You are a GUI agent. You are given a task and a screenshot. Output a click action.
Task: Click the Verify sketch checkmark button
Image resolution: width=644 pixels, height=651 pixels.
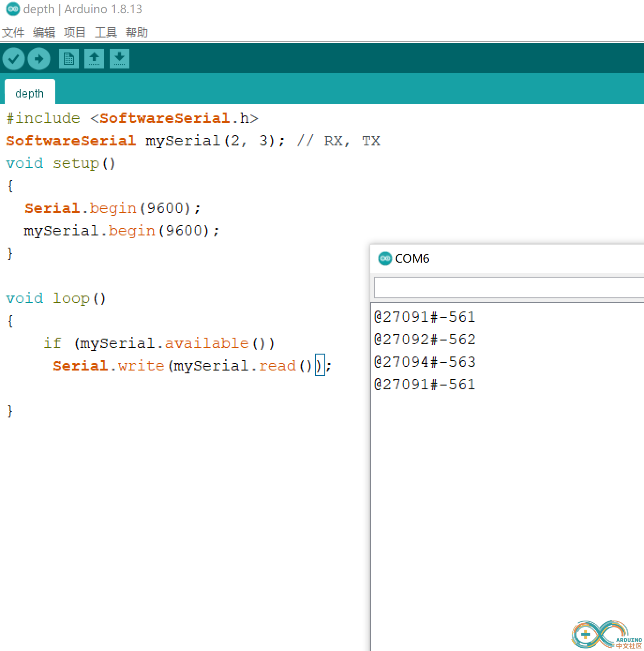(14, 59)
